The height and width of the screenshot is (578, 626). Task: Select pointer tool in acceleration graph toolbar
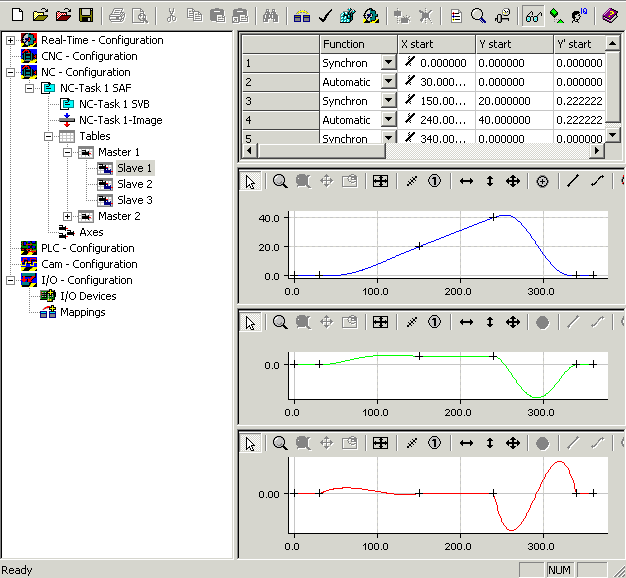coord(250,443)
